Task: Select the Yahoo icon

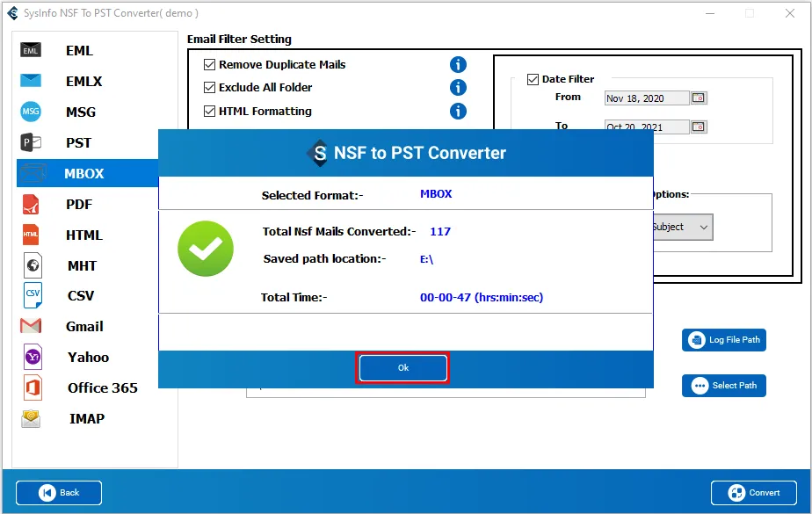Action: click(33, 357)
